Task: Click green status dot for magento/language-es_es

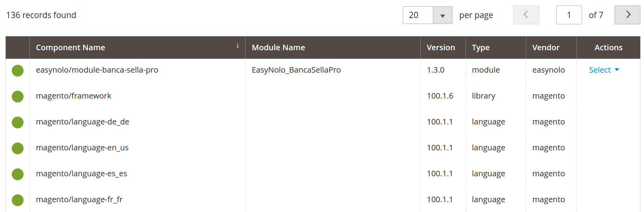Action: click(18, 174)
